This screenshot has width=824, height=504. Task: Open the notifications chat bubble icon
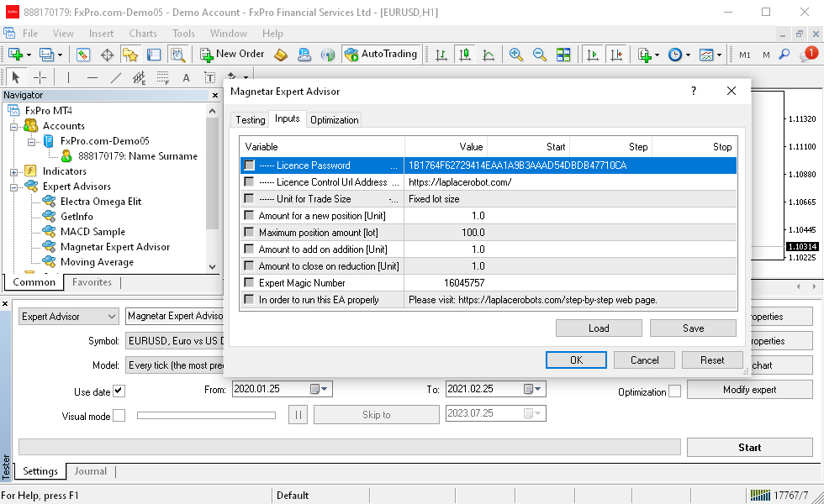click(808, 54)
